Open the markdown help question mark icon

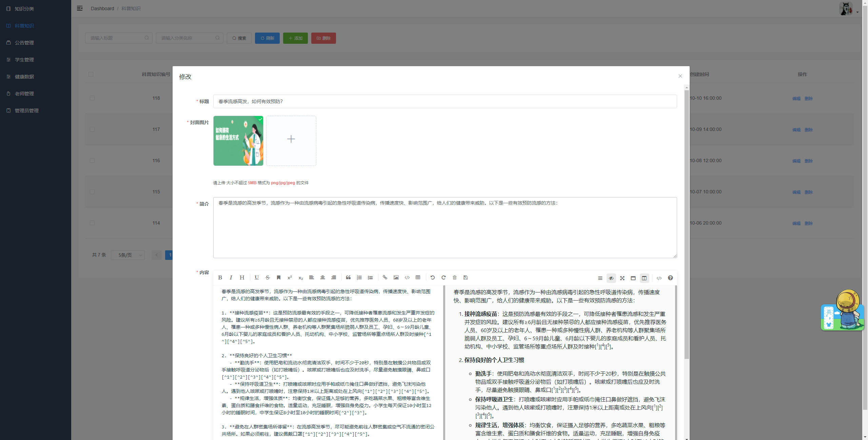670,278
